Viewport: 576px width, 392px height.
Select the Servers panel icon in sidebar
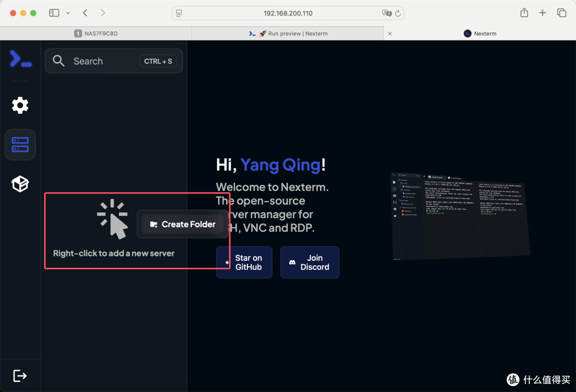pyautogui.click(x=20, y=144)
